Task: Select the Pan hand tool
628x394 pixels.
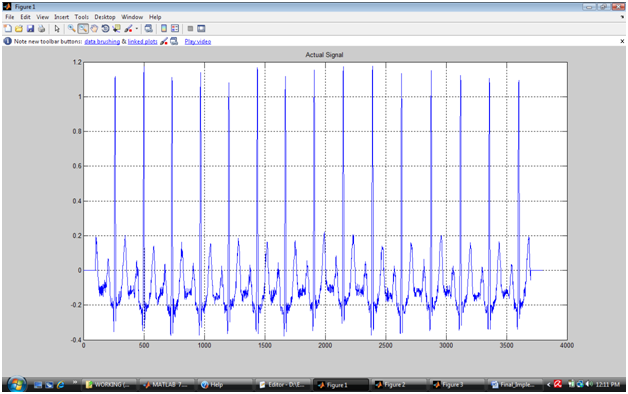Action: point(94,28)
